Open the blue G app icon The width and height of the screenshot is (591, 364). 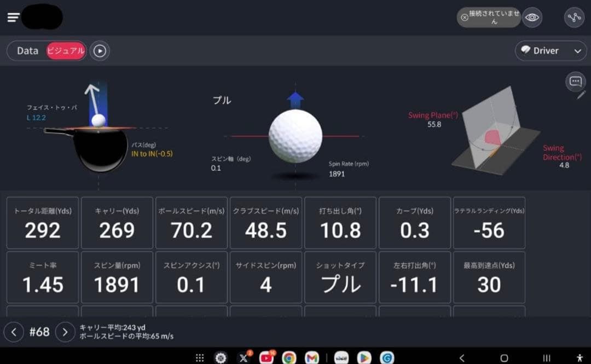(x=387, y=357)
